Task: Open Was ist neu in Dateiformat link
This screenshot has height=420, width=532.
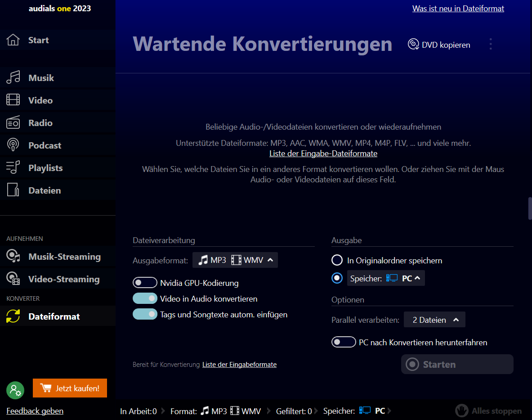Action: (458, 9)
